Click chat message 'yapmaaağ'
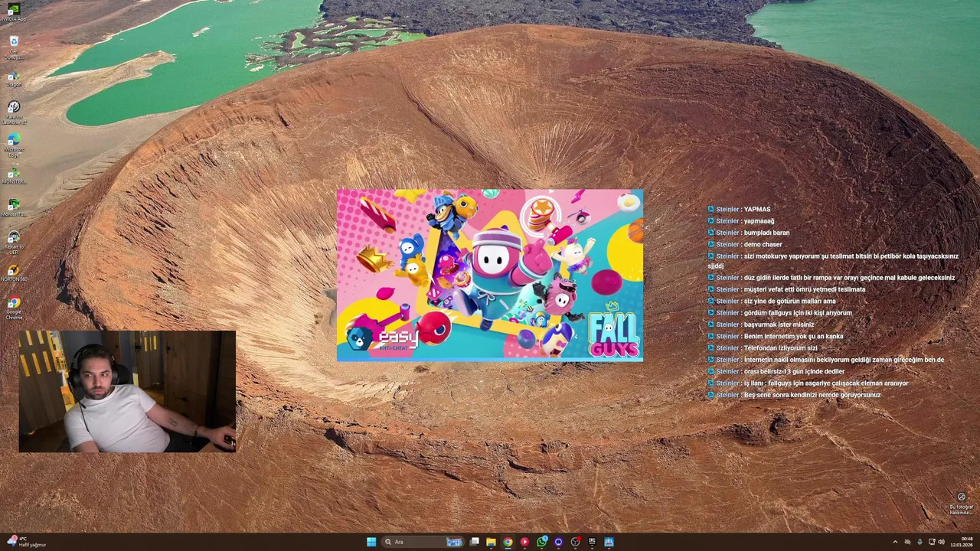 (x=759, y=221)
